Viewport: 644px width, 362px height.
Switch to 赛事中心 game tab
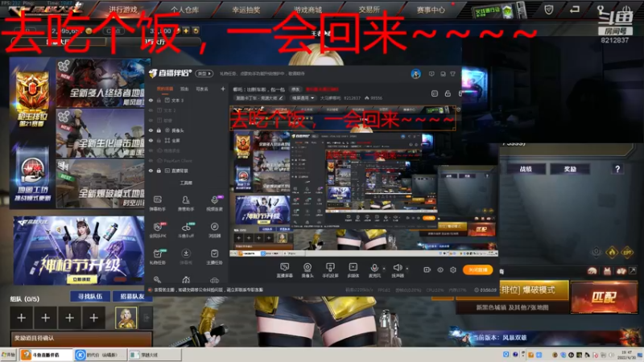point(431,10)
